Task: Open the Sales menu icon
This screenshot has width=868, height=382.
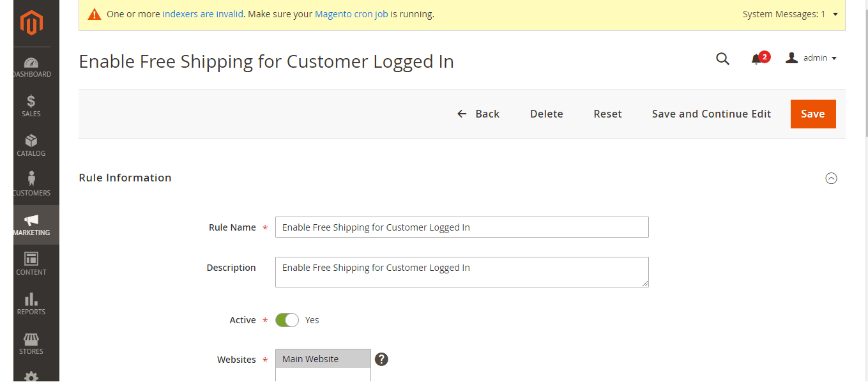Action: (31, 106)
